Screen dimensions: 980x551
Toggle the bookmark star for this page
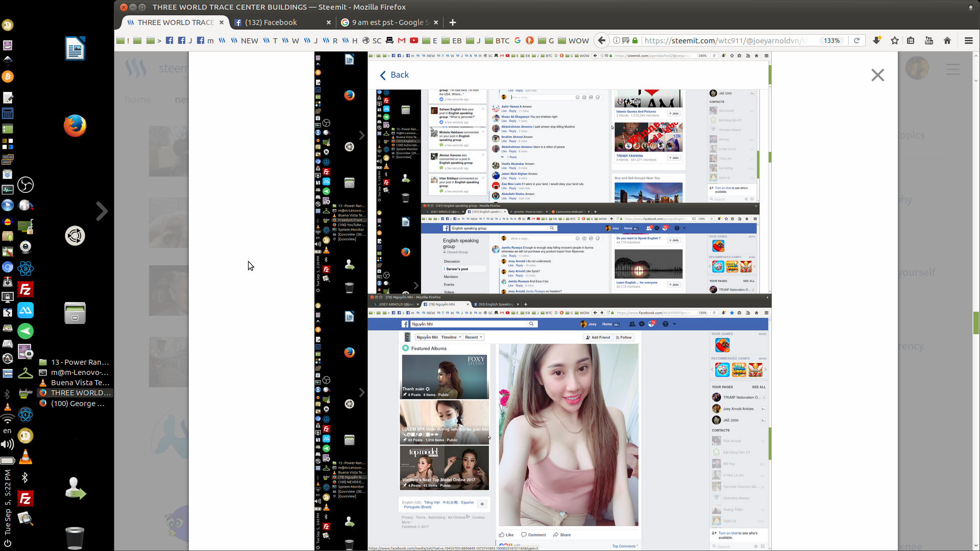[x=895, y=40]
